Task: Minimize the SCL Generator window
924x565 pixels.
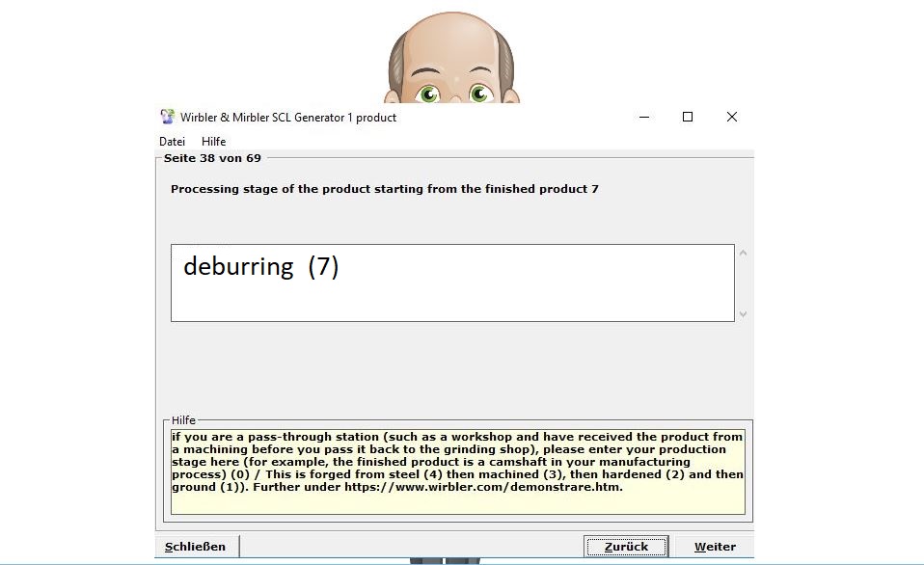Action: tap(643, 117)
